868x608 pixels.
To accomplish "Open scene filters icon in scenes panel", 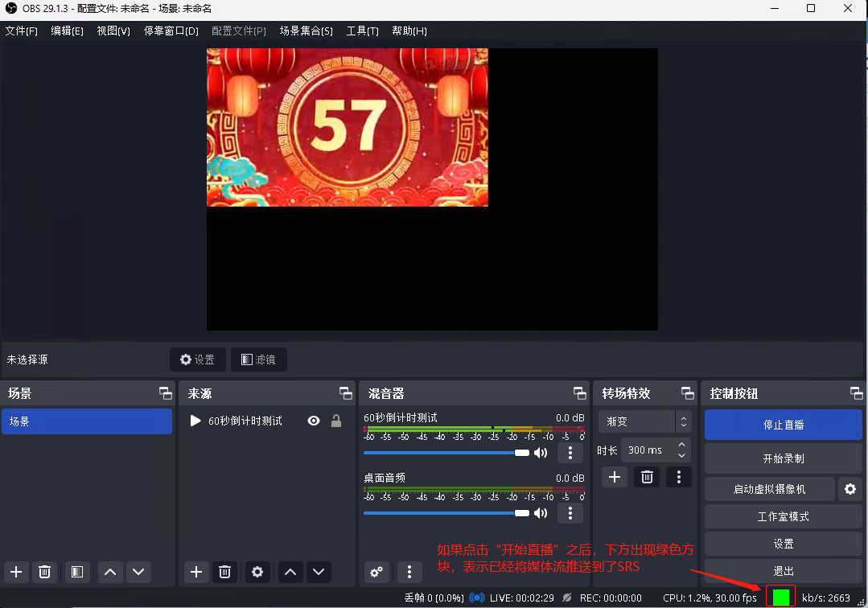I will click(x=77, y=572).
